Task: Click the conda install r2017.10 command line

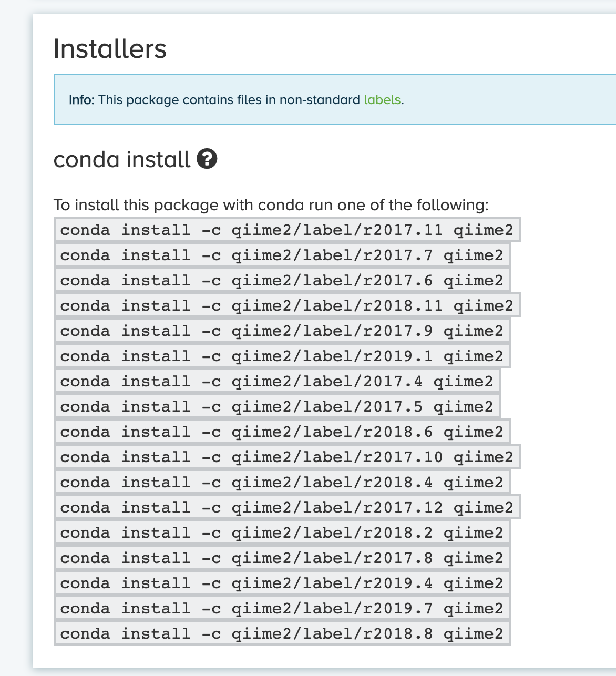Action: [287, 457]
